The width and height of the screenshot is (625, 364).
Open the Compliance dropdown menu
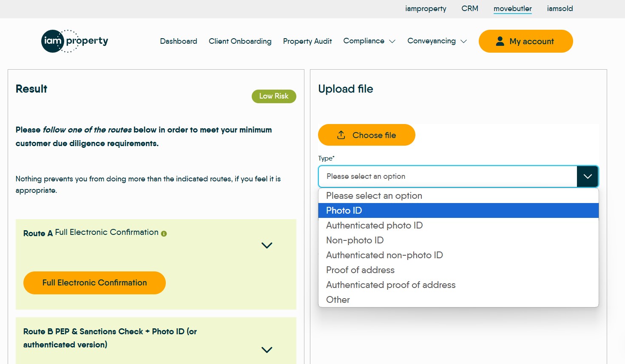tap(369, 41)
